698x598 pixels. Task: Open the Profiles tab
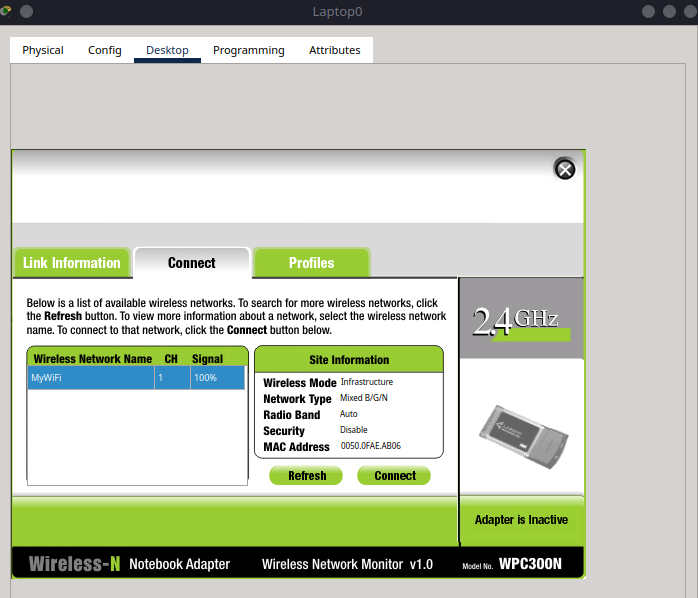click(312, 263)
